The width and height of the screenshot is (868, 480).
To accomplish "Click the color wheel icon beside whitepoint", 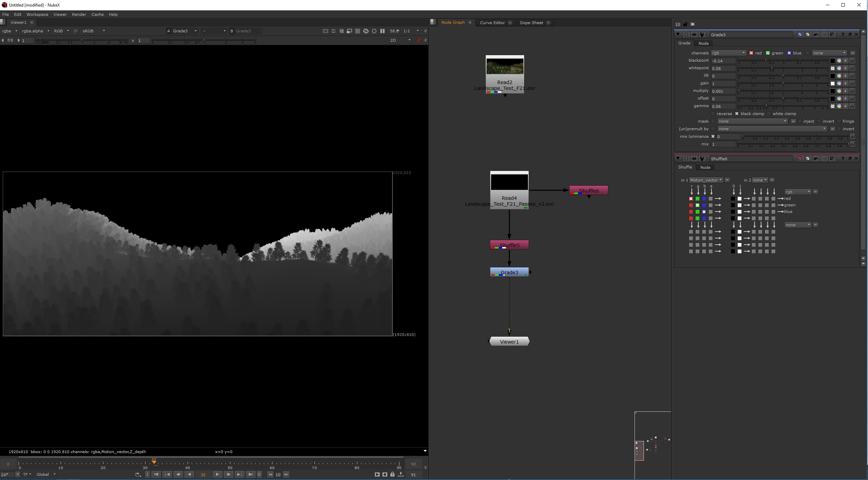I will [x=839, y=68].
